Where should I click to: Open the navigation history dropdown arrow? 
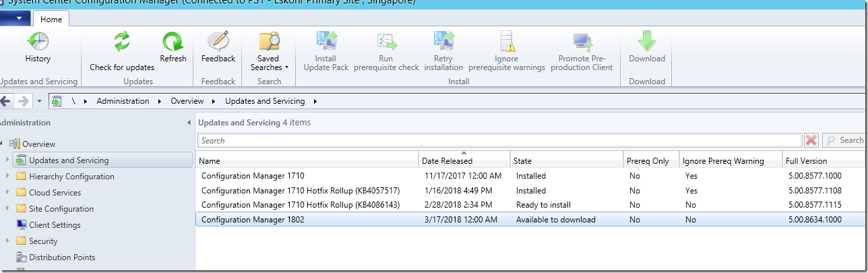pyautogui.click(x=39, y=101)
